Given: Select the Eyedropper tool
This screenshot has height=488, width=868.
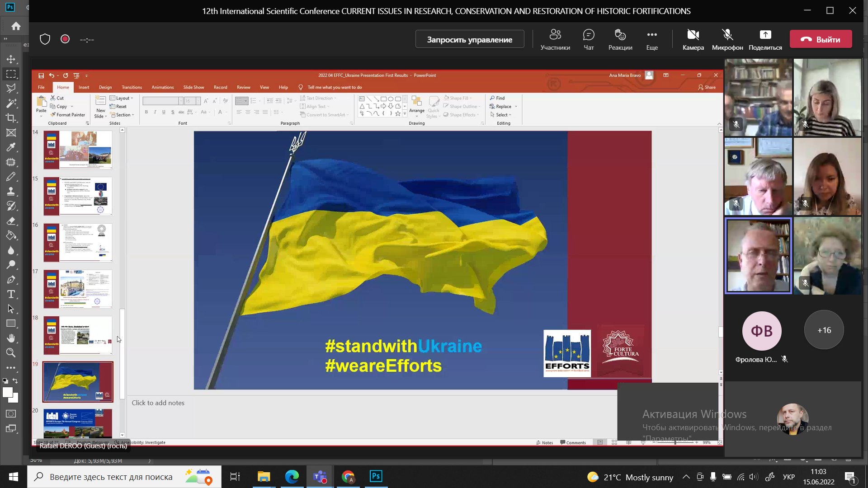Looking at the screenshot, I should pyautogui.click(x=11, y=147).
